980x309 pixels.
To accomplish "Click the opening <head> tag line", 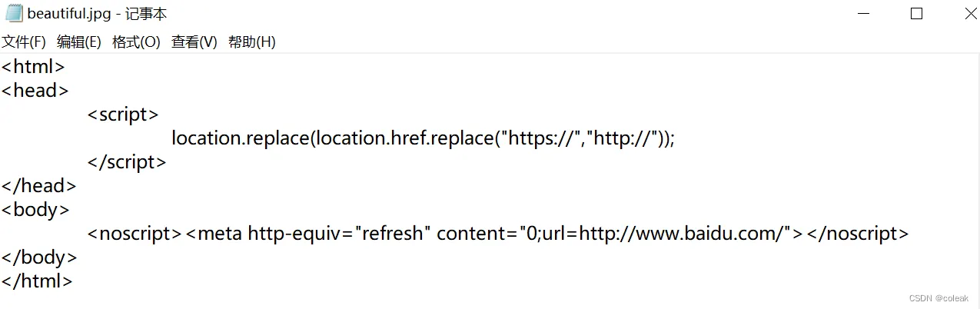I will [x=35, y=91].
